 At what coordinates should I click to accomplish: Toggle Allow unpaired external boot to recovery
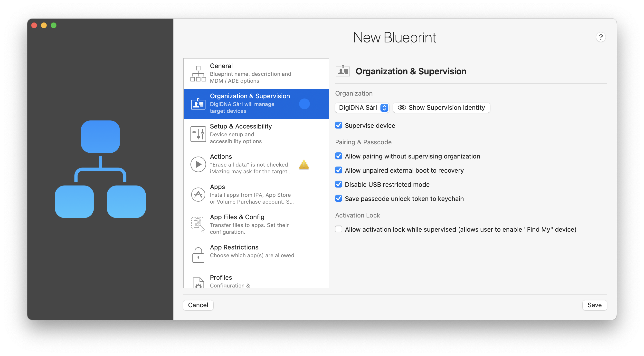tap(339, 170)
